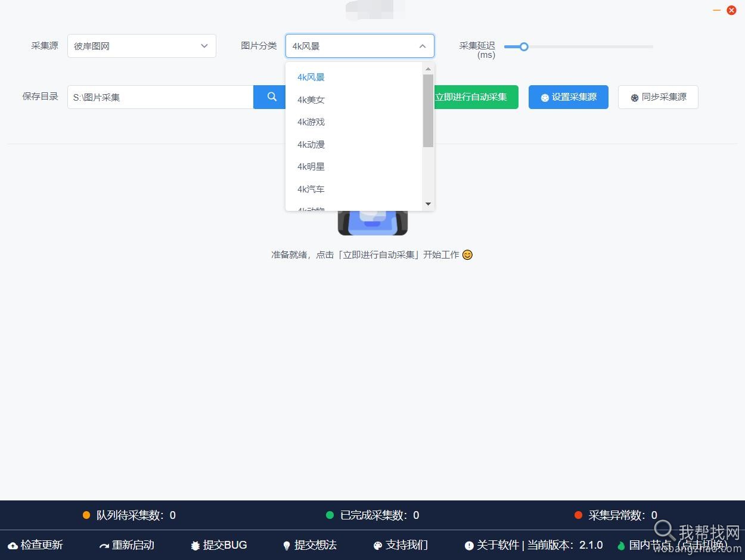The height and width of the screenshot is (560, 745).
Task: Click the dropdown scrollbar up arrow
Action: tap(428, 69)
